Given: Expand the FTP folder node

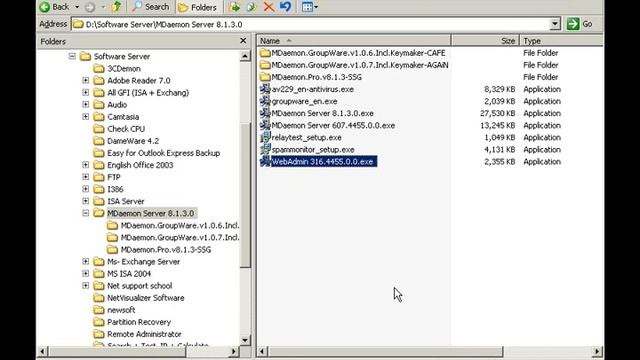Looking at the screenshot, I should (x=85, y=177).
